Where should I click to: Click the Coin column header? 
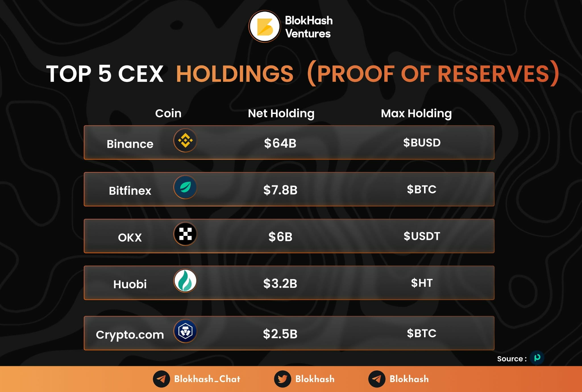click(x=168, y=113)
